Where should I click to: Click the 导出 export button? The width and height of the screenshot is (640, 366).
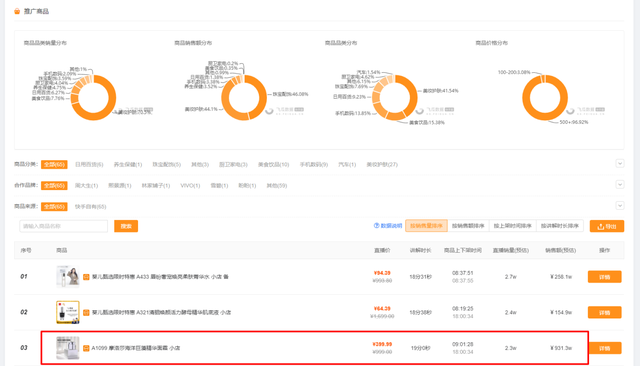[x=607, y=226]
